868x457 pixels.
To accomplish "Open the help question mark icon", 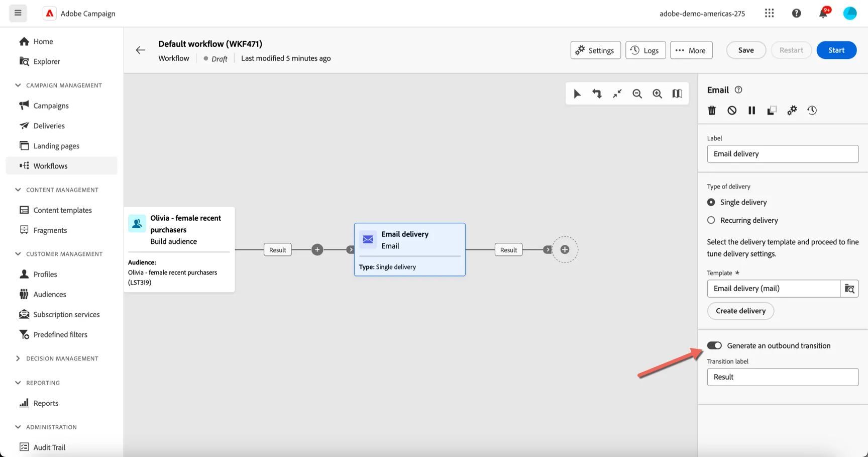I will pyautogui.click(x=796, y=13).
